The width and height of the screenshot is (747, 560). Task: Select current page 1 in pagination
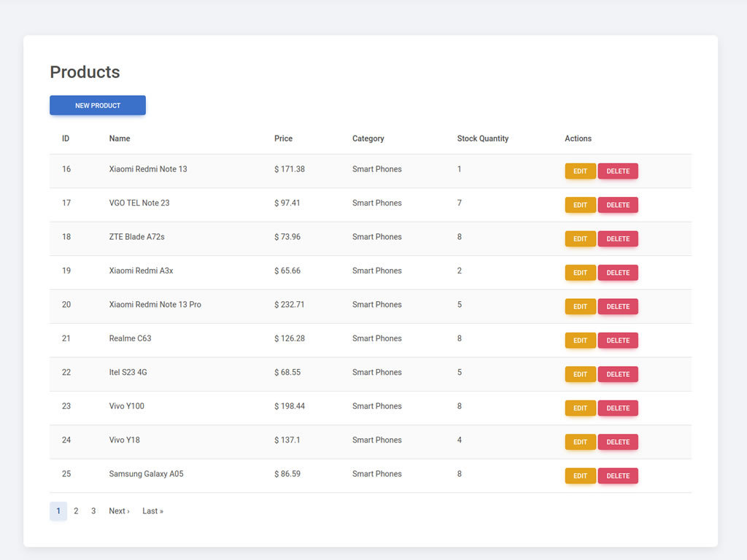click(x=58, y=511)
